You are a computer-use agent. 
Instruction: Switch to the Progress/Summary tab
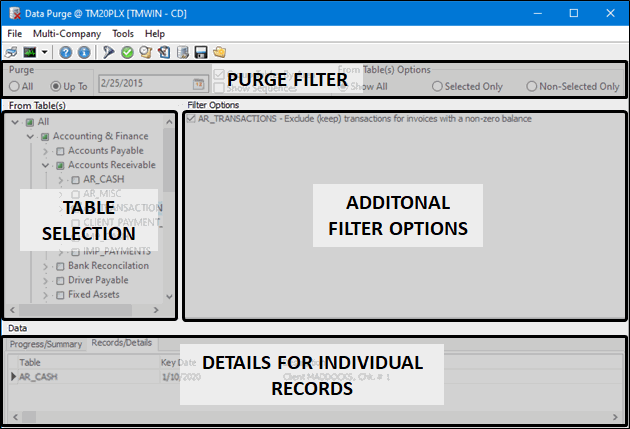pyautogui.click(x=46, y=344)
